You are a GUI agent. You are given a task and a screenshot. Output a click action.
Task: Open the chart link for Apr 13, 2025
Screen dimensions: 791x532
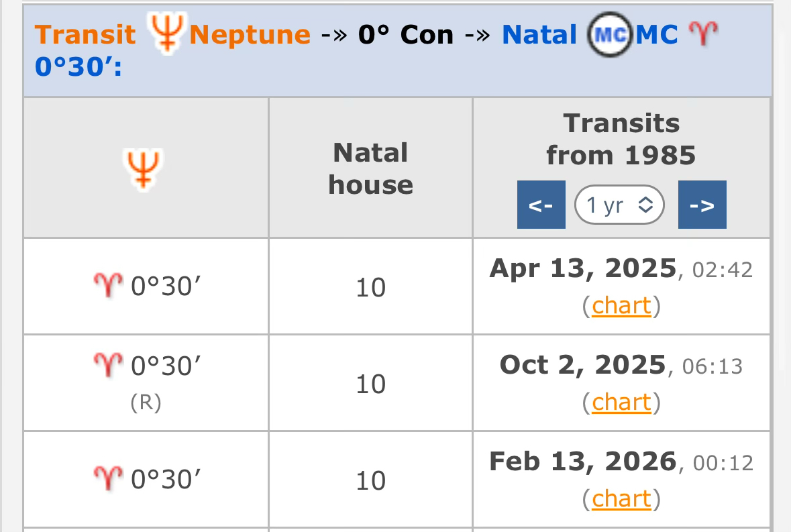[621, 306]
